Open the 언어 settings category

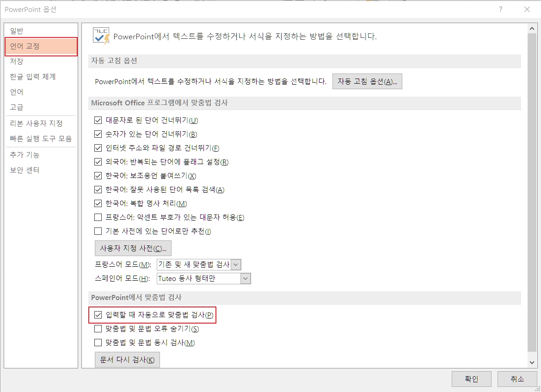pyautogui.click(x=41, y=92)
